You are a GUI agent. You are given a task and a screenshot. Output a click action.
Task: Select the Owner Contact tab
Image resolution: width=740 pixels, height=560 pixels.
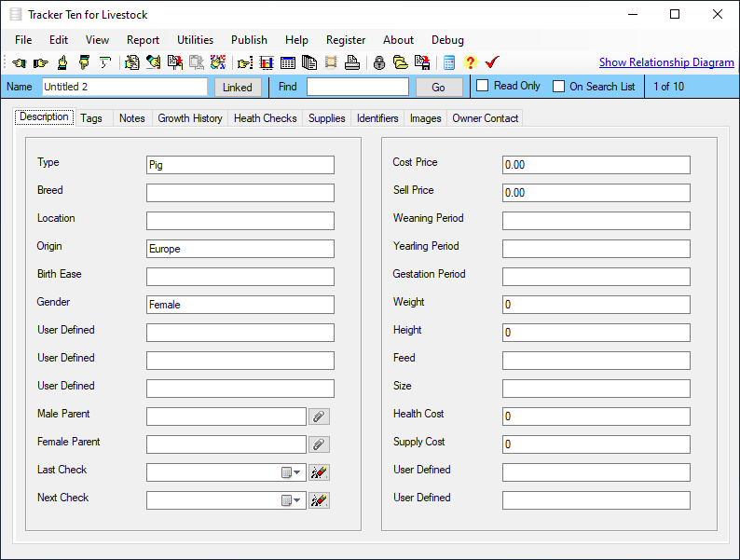pos(485,118)
